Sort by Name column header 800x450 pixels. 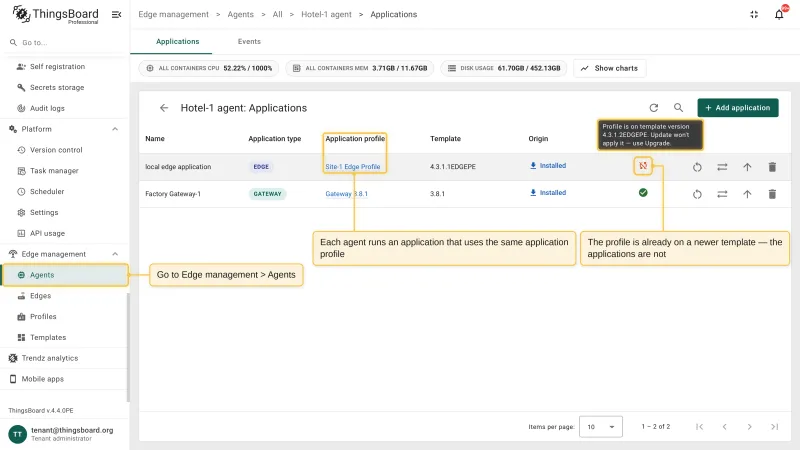point(155,139)
